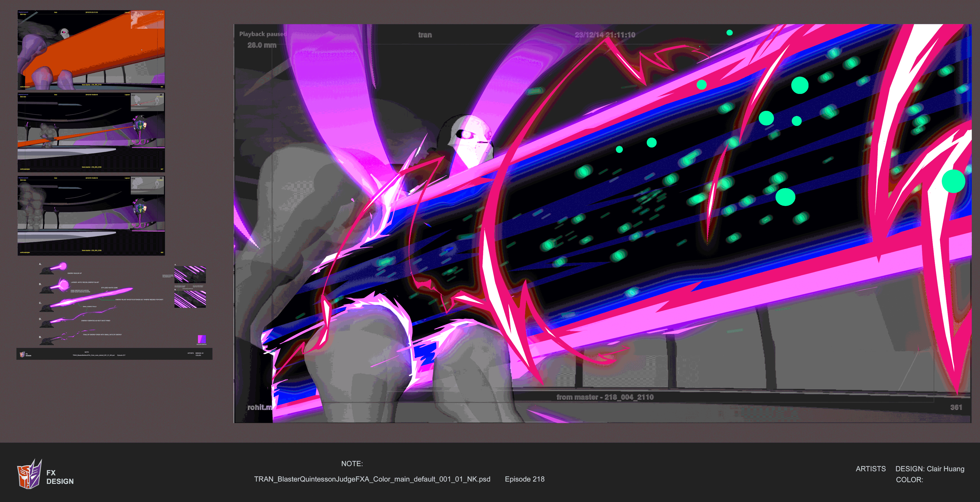Click the frame number '361'
This screenshot has height=502, width=980.
(x=956, y=408)
